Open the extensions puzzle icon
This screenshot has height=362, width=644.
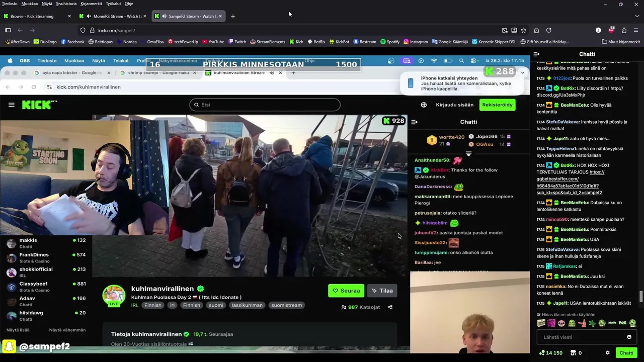coord(624,30)
